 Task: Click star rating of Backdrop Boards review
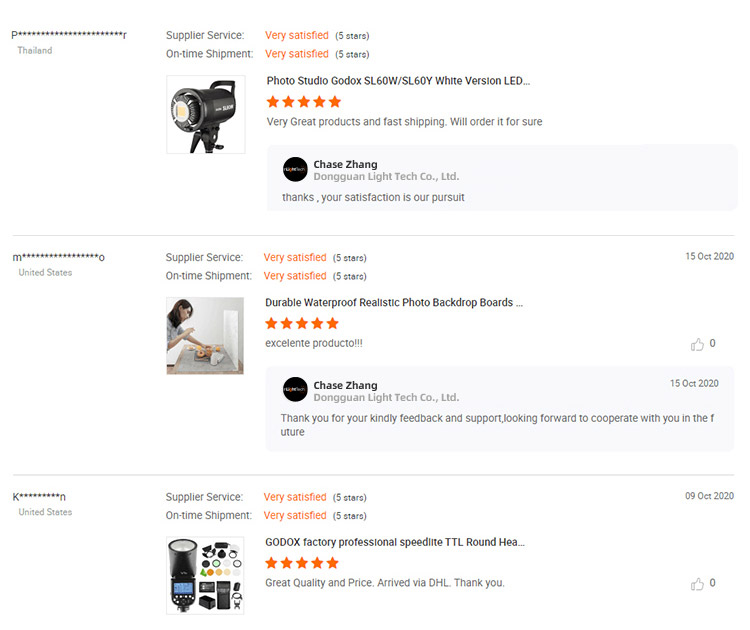pyautogui.click(x=302, y=324)
